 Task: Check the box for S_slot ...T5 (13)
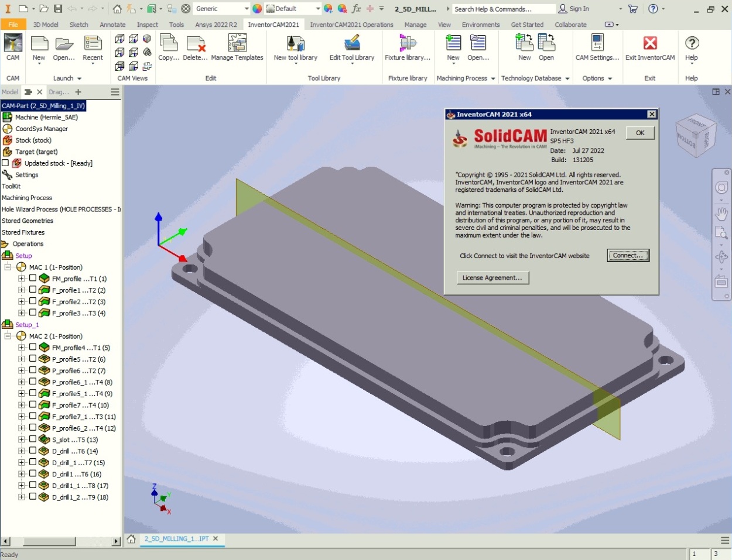(x=33, y=439)
